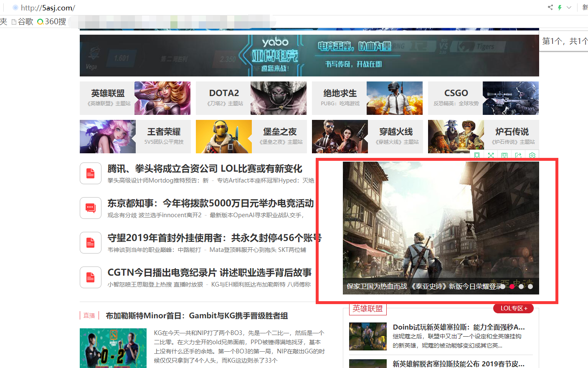This screenshot has height=368, width=588.
Task: Open sub-link 小智怒喷王思聪登上热搜
Action: point(155,284)
